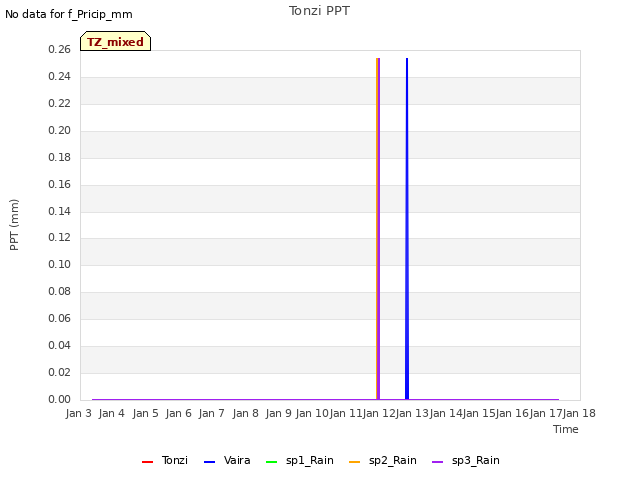Screen dimensions: 640x480
Task: Toggle the Tonzi series in legend
Action: pyautogui.click(x=164, y=460)
